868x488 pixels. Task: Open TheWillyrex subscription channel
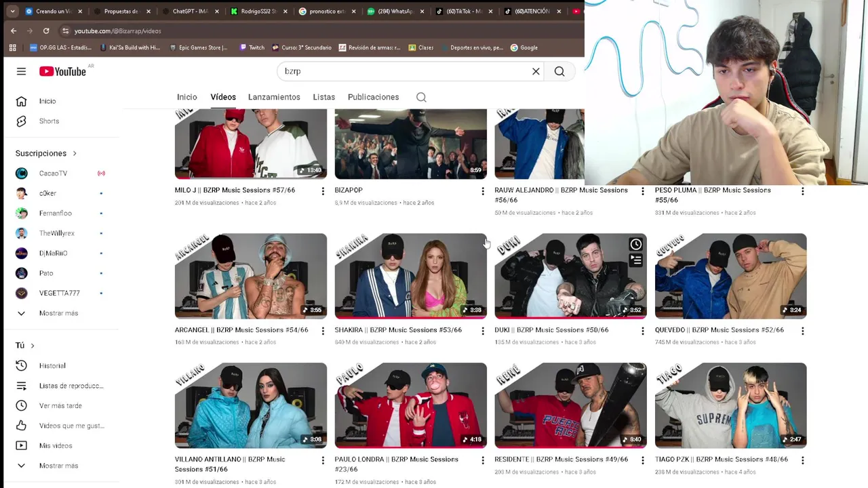click(57, 233)
